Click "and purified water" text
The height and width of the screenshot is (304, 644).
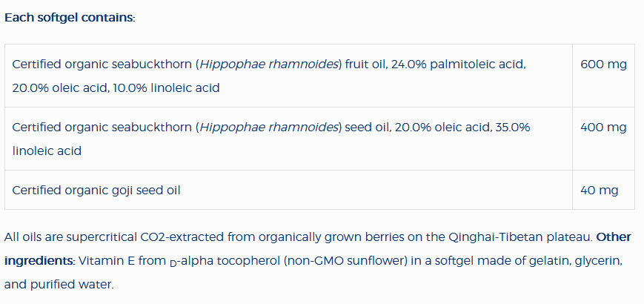tap(59, 284)
